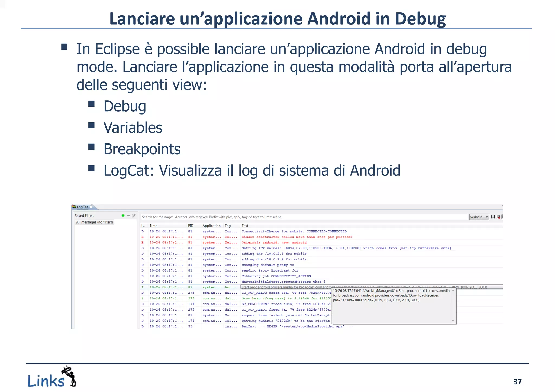The image size is (555, 392).
Task: Select the adding dns /10.0.2.3 row
Action: tap(321, 254)
